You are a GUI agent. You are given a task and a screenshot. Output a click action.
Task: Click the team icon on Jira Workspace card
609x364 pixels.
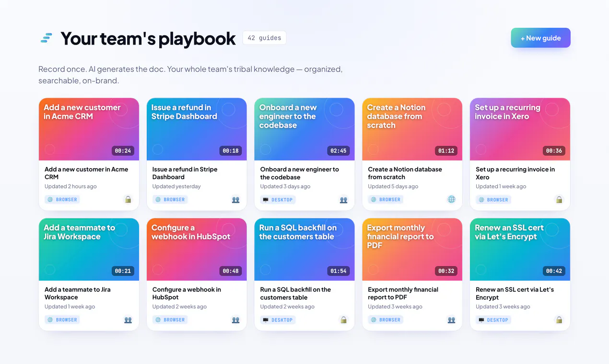tap(128, 319)
